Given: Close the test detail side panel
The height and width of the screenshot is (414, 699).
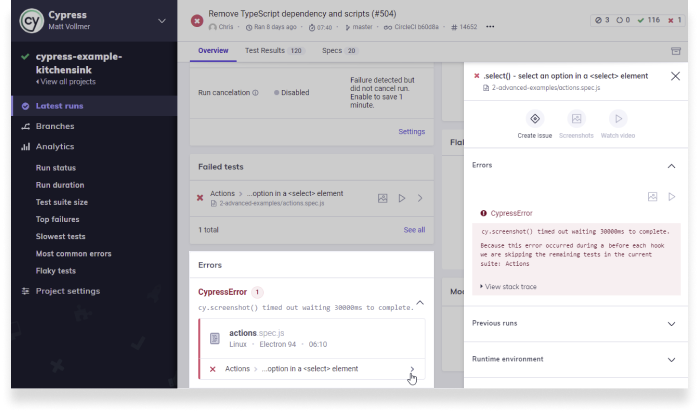Looking at the screenshot, I should pyautogui.click(x=675, y=76).
